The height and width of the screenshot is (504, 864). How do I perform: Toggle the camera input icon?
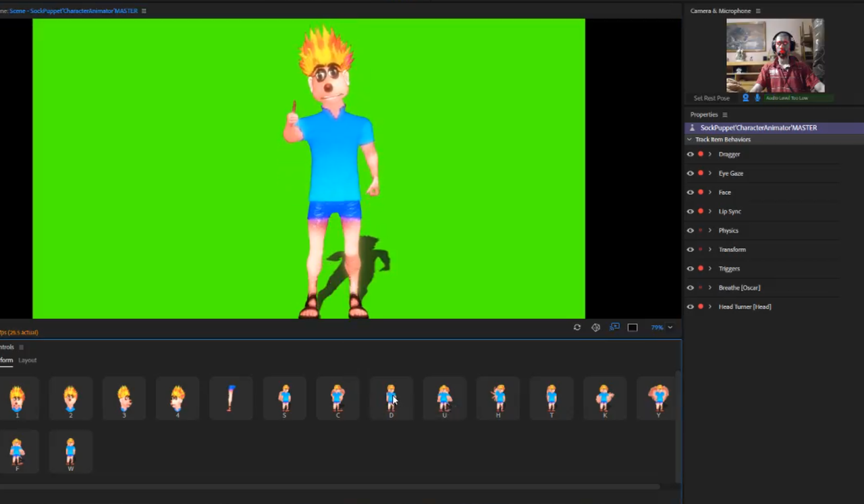pos(745,98)
